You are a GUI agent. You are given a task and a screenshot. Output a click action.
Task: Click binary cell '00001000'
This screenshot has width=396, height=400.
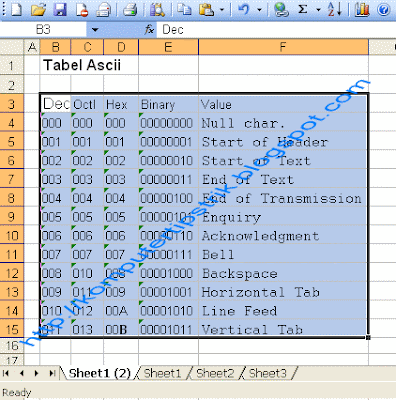pos(168,273)
